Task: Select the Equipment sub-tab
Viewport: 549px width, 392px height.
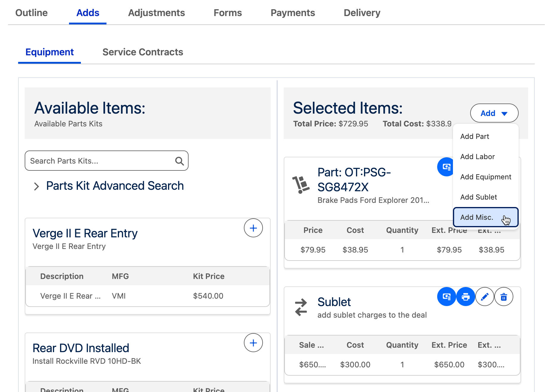Action: click(x=50, y=52)
